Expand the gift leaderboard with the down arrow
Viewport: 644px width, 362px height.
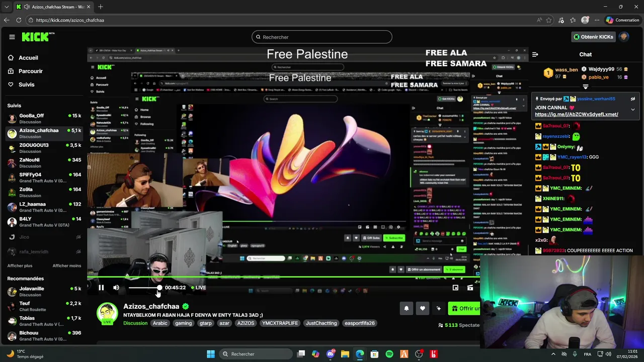click(585, 87)
